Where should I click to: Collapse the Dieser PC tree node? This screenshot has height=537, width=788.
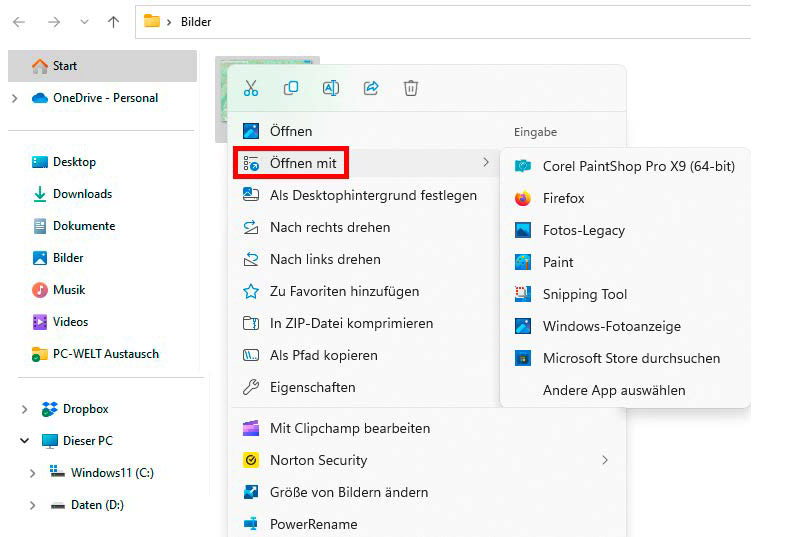coord(24,441)
